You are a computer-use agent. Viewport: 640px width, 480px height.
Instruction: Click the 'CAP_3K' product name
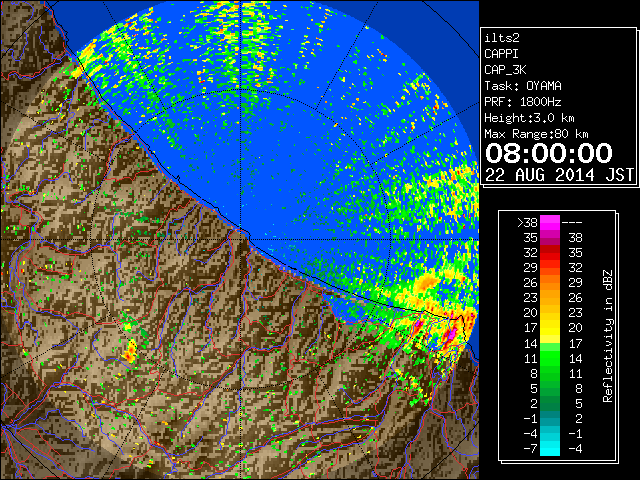click(x=505, y=70)
